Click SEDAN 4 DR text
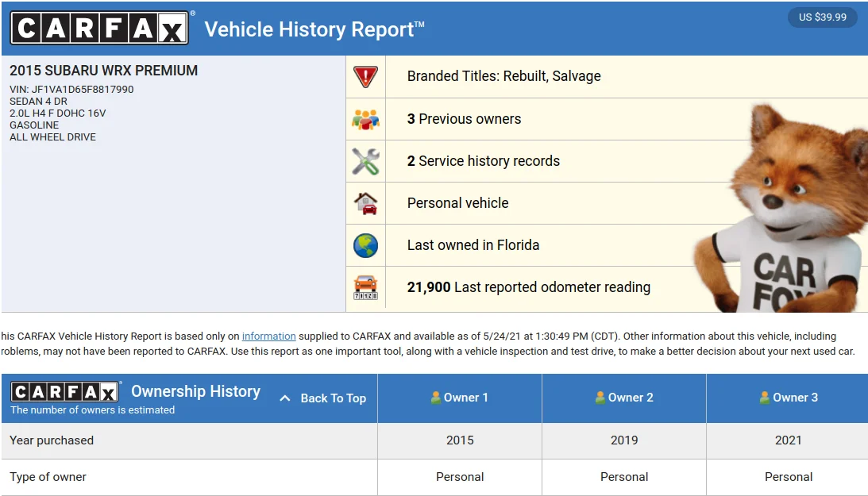This screenshot has width=868, height=496. (x=38, y=102)
